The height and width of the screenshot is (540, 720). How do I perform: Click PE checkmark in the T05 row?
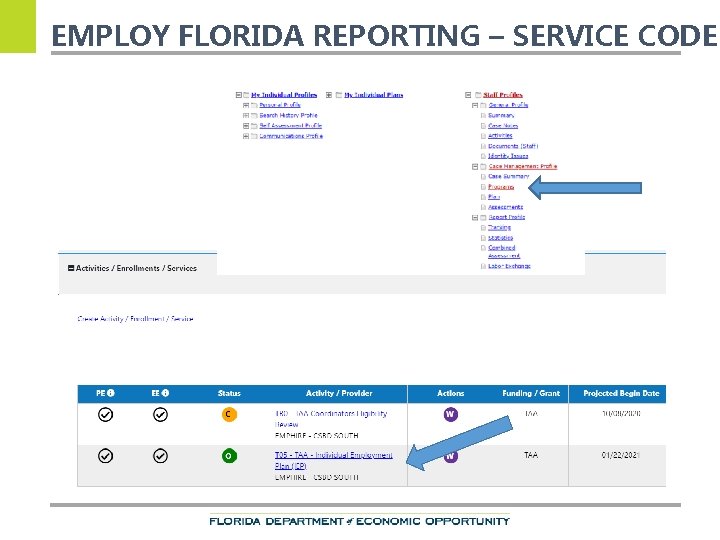[105, 456]
